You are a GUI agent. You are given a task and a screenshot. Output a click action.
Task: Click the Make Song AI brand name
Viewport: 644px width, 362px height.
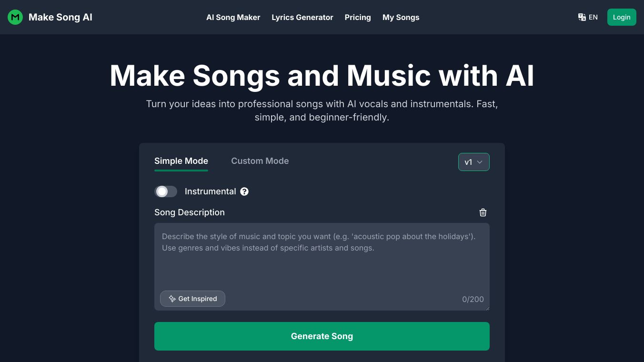(x=60, y=17)
